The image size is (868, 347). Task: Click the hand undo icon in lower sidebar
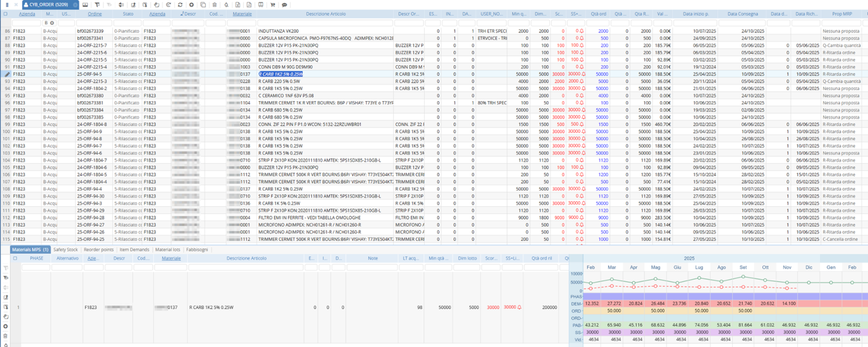[x=6, y=317]
